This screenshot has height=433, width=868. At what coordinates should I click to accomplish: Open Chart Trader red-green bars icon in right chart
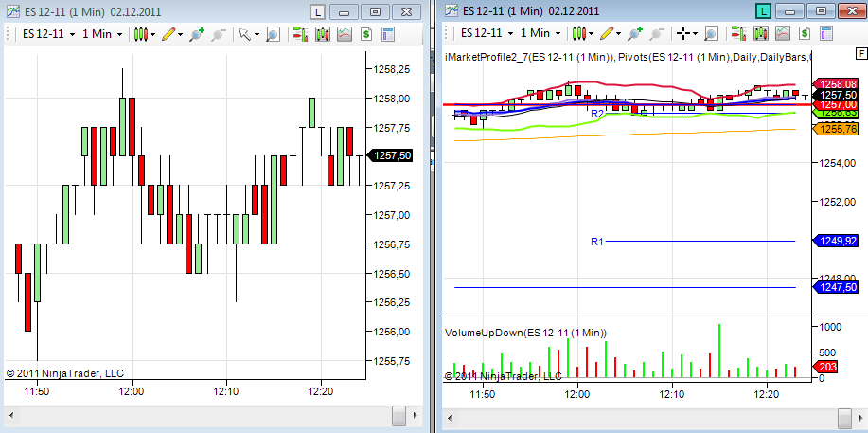pos(738,33)
